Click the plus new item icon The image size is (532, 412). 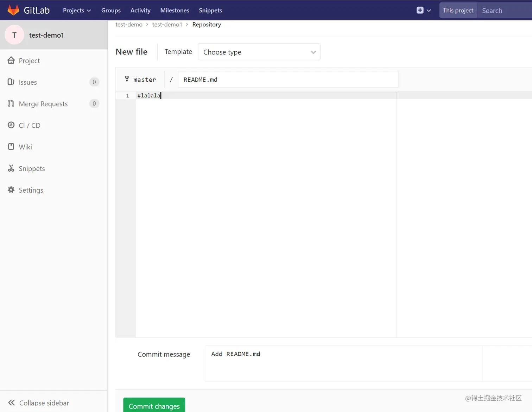coord(420,10)
